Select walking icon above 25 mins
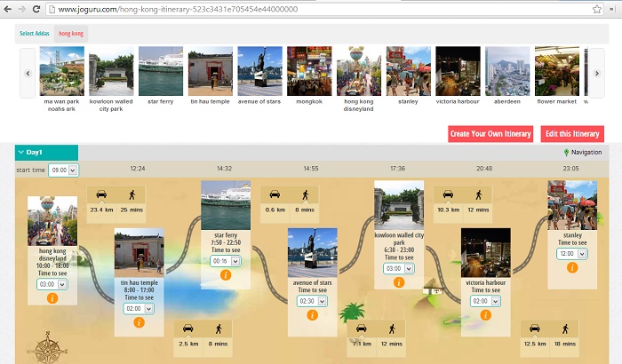This screenshot has width=622, height=364. pyautogui.click(x=132, y=194)
